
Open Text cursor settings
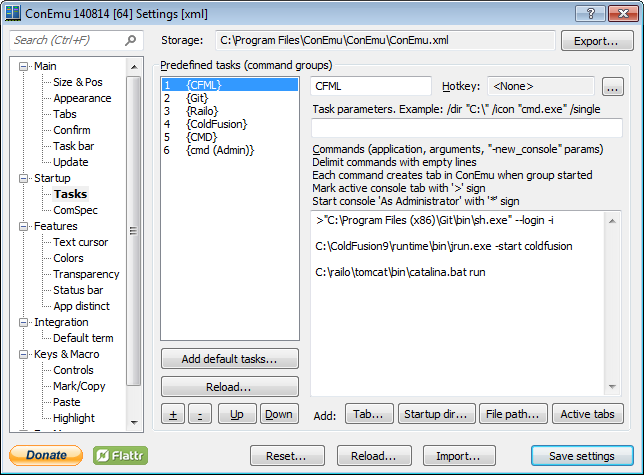click(80, 242)
